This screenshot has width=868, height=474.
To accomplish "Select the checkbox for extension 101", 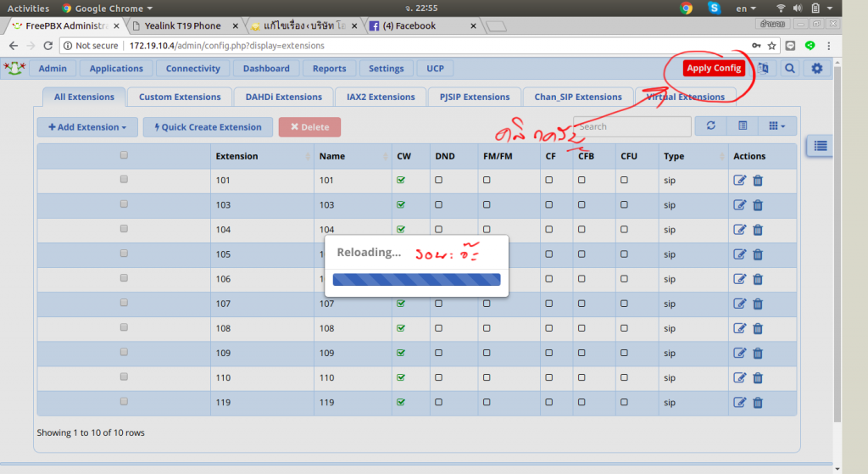I will coord(124,179).
